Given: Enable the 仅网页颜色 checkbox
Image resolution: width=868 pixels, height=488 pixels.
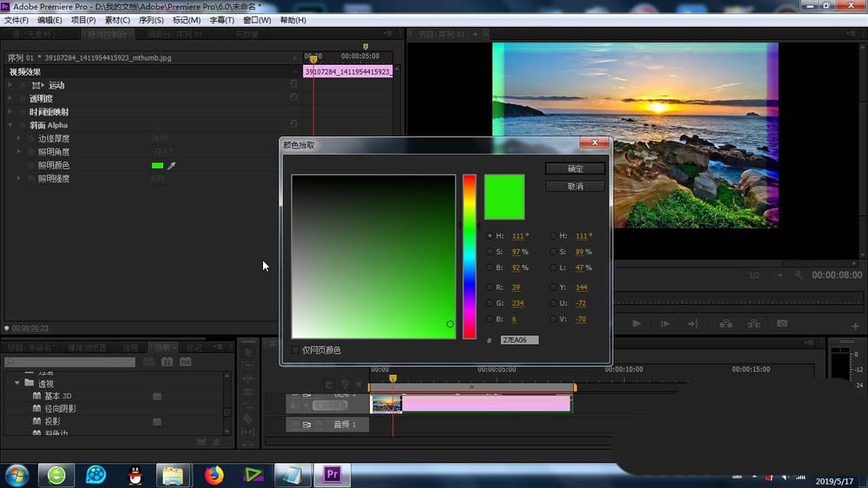Looking at the screenshot, I should pyautogui.click(x=296, y=350).
